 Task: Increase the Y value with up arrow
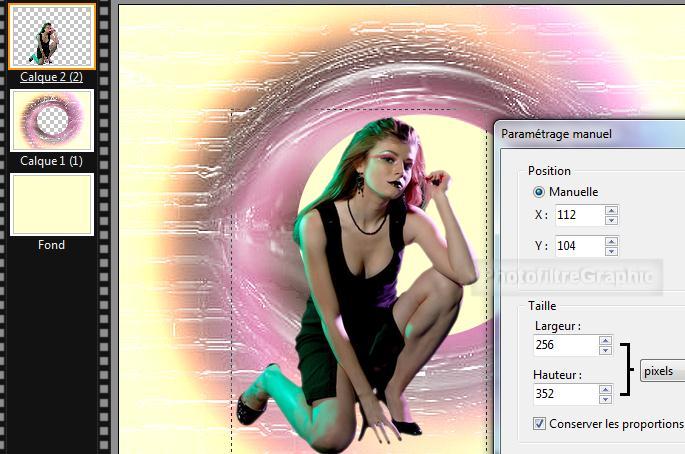tap(611, 241)
